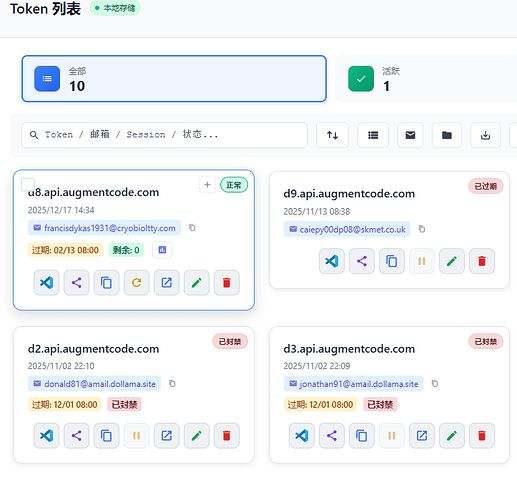Copy email jonathan91@amail.dollama.site
517x500 pixels.
tap(435, 383)
